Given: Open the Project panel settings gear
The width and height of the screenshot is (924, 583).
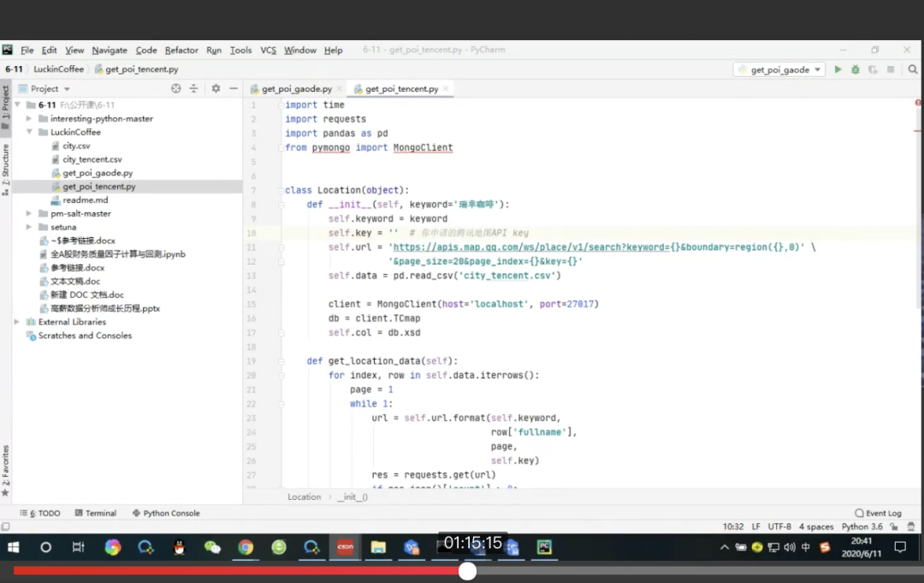Looking at the screenshot, I should pos(215,88).
